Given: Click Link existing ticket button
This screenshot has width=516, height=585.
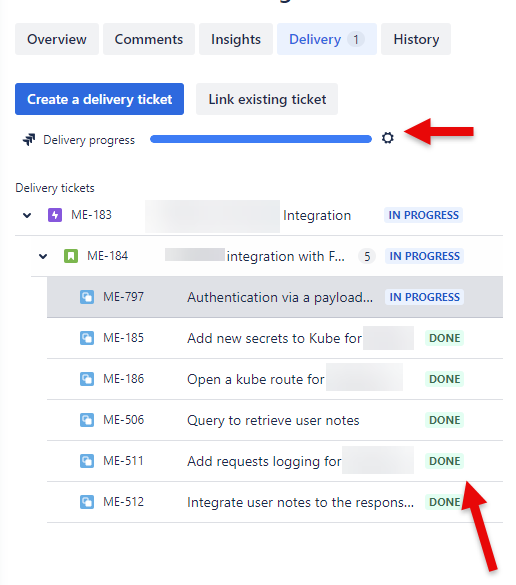Looking at the screenshot, I should coord(267,99).
